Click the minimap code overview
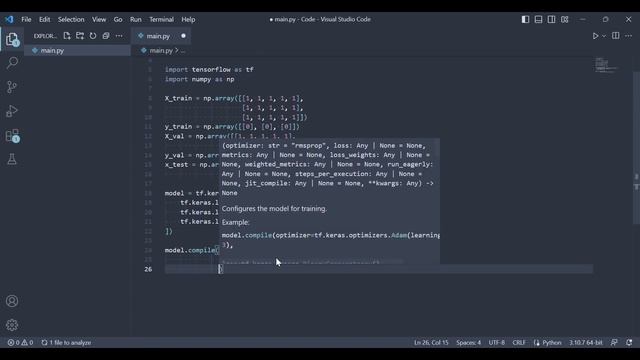This screenshot has height=360, width=640. 606,65
